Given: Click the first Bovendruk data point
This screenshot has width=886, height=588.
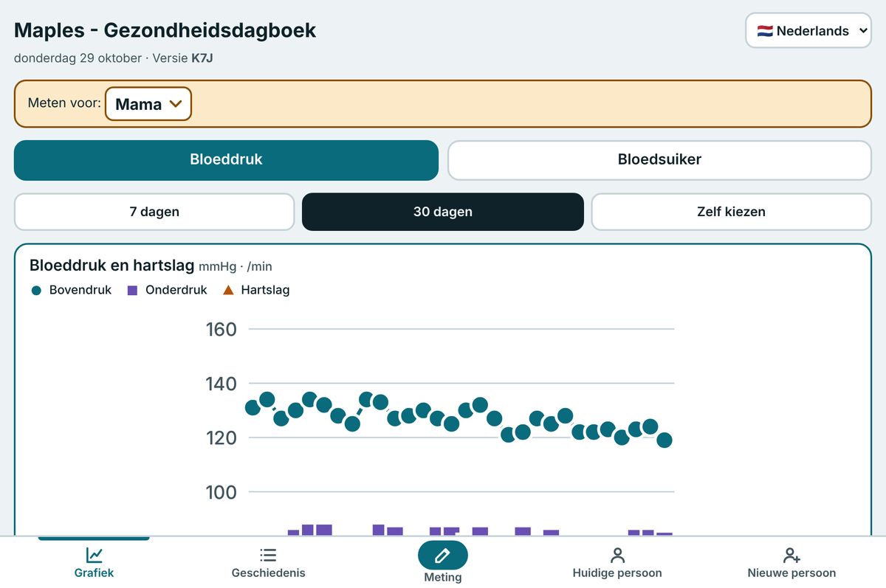Looking at the screenshot, I should [x=253, y=408].
